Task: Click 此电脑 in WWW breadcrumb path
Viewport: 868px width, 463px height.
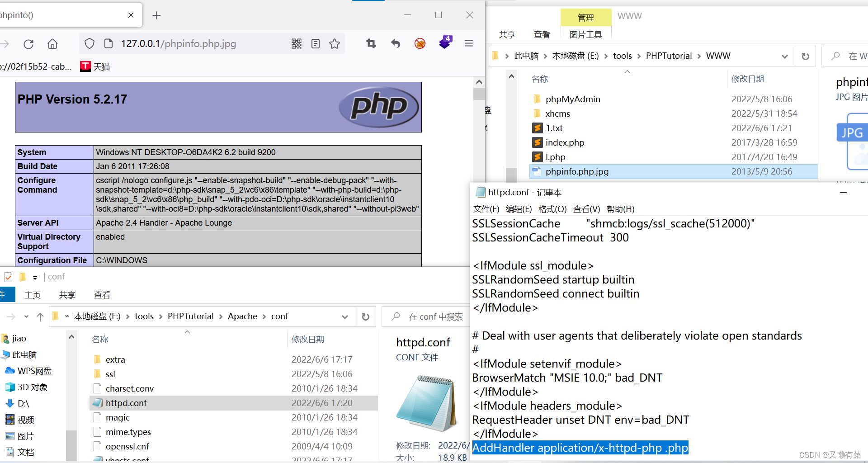Action: [x=526, y=56]
